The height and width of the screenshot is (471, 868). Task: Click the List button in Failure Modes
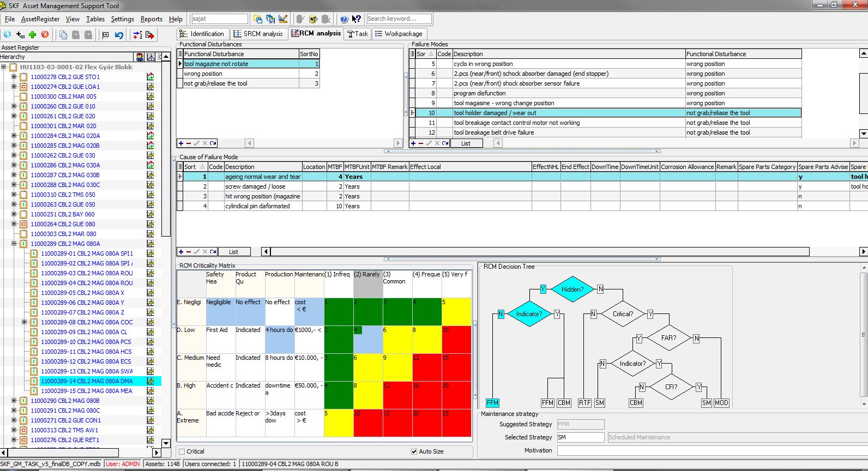pyautogui.click(x=466, y=143)
